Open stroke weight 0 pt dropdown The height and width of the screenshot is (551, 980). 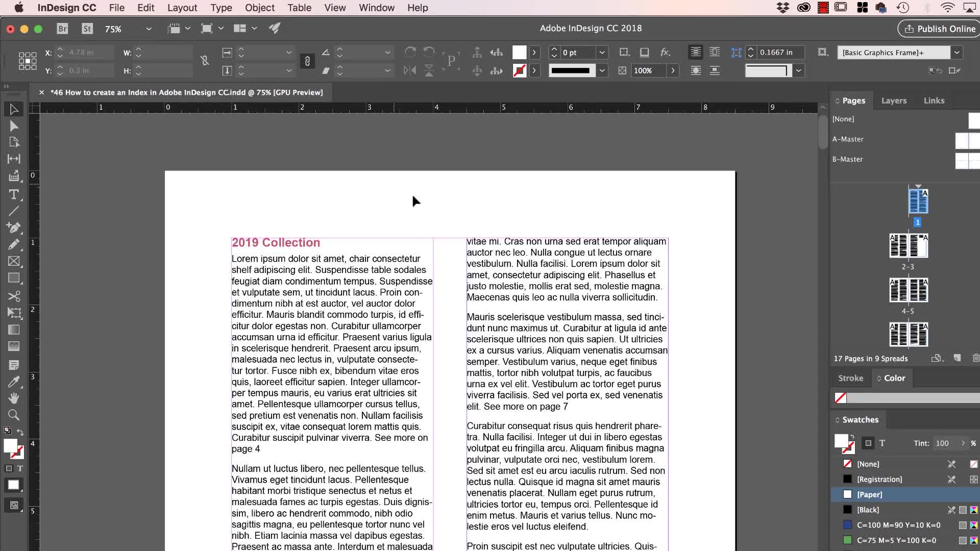(x=602, y=52)
